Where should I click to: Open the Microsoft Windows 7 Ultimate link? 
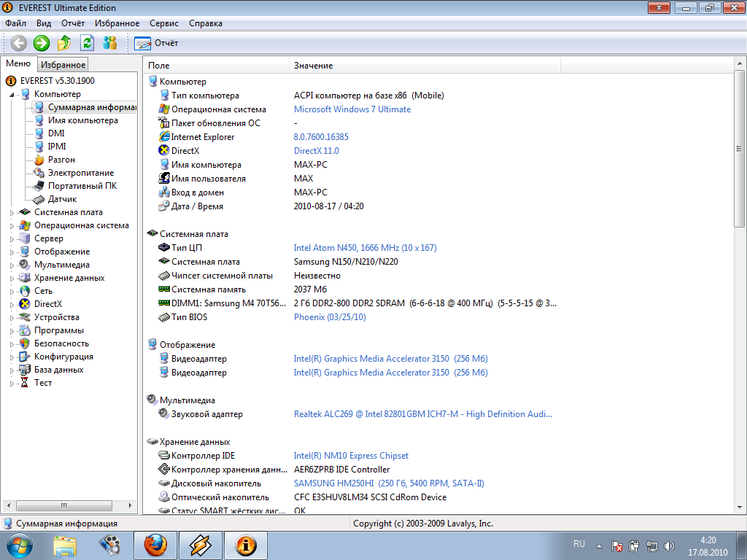point(352,109)
